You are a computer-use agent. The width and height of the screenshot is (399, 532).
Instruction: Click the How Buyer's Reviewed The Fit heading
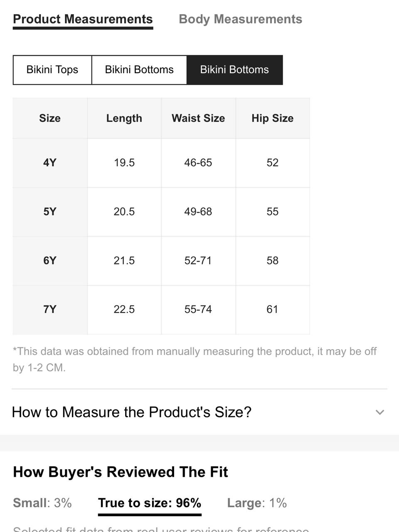pos(121,472)
